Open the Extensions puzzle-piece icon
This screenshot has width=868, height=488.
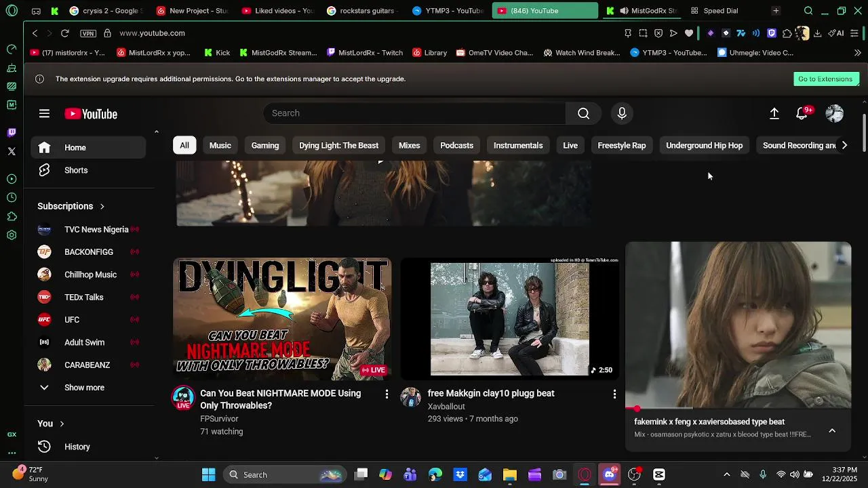pyautogui.click(x=787, y=33)
